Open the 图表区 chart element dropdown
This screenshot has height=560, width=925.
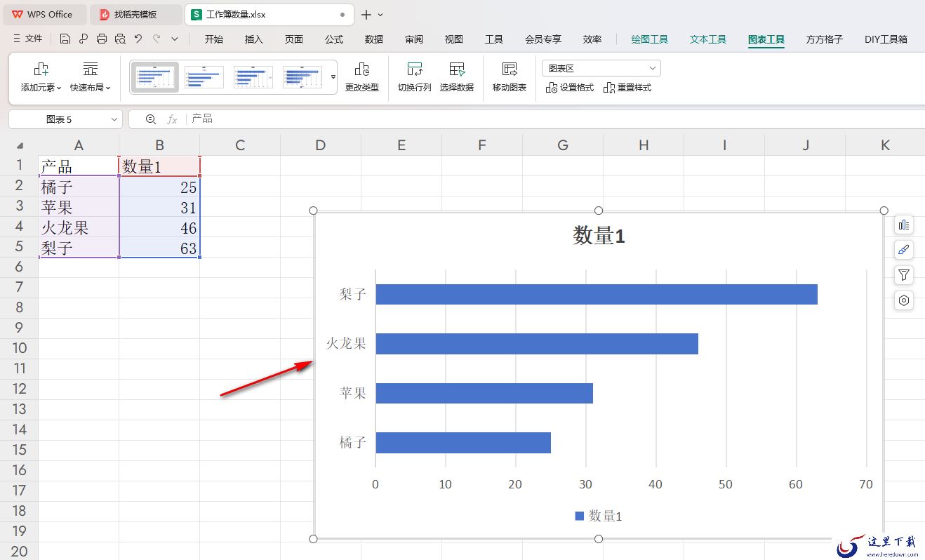point(601,68)
